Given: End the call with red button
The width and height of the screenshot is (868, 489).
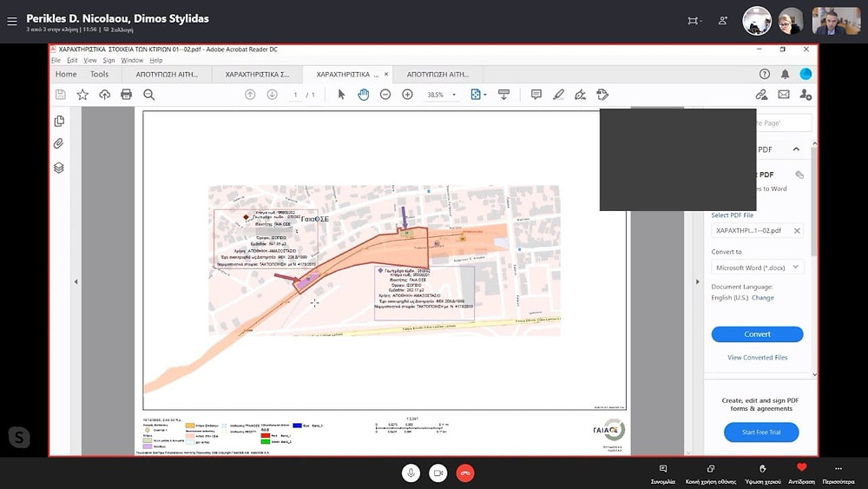Looking at the screenshot, I should pos(465,473).
